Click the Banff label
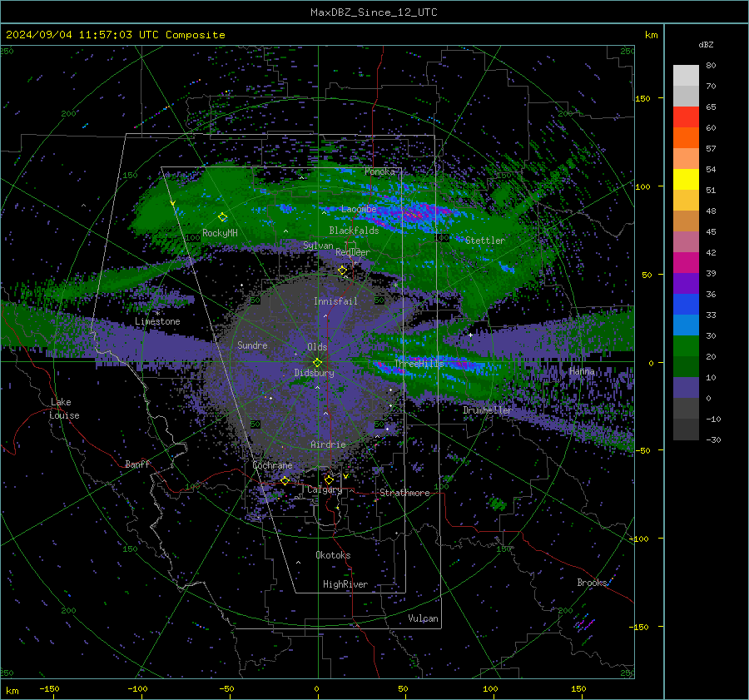The height and width of the screenshot is (700, 749). coord(137,464)
